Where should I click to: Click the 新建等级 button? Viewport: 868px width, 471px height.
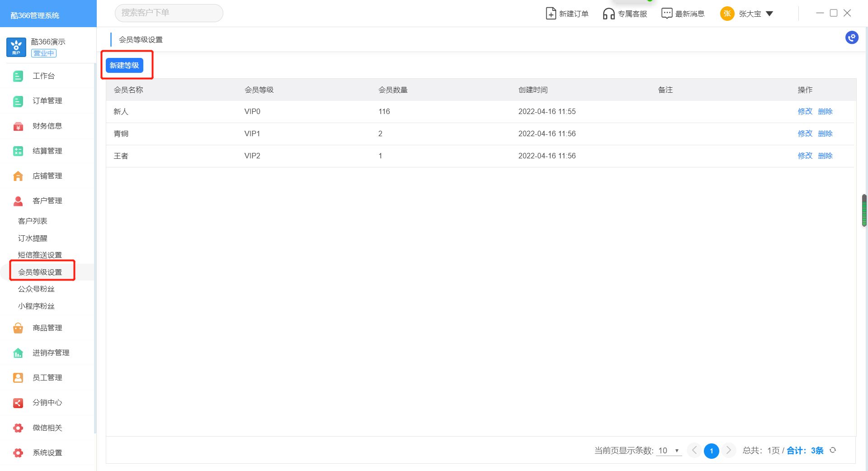124,66
